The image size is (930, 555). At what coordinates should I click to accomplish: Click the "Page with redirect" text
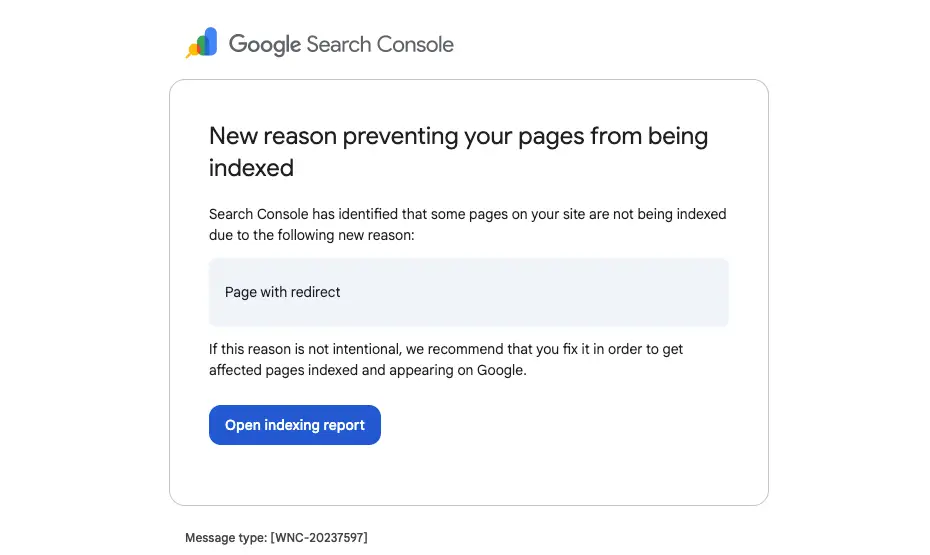point(283,292)
